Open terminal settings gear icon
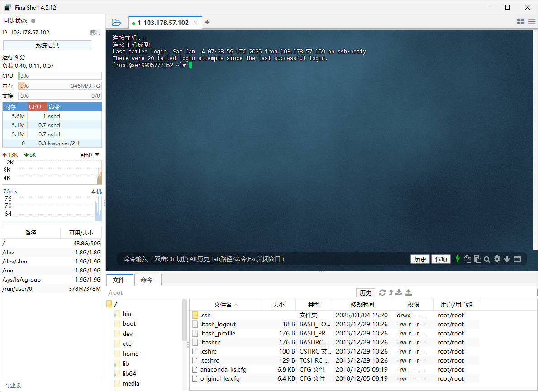The height and width of the screenshot is (392, 538). [497, 259]
